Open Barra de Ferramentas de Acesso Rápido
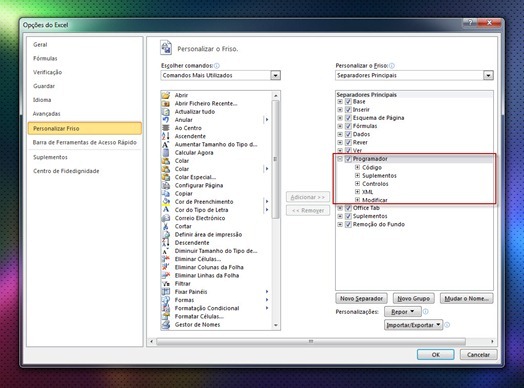The width and height of the screenshot is (524, 388). [x=85, y=142]
